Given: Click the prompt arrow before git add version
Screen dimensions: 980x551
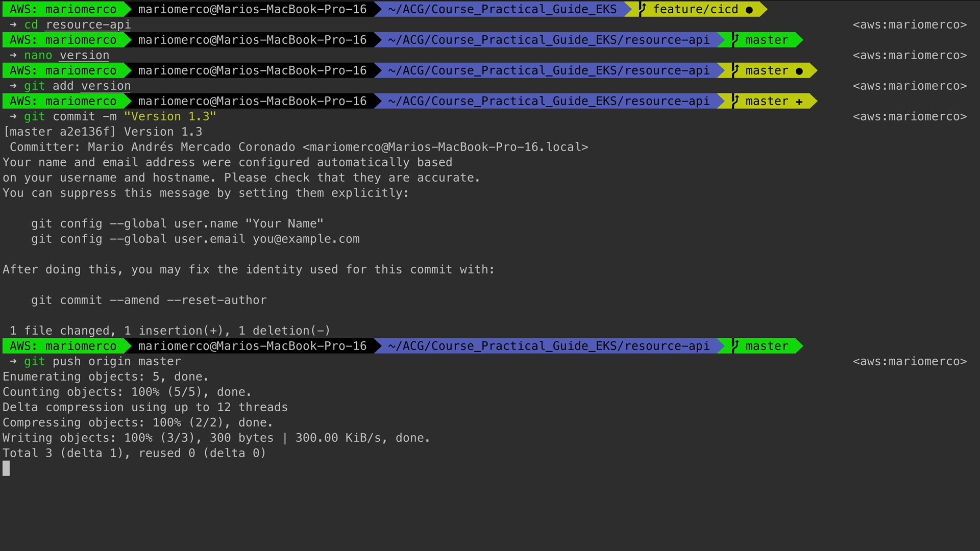Looking at the screenshot, I should pyautogui.click(x=13, y=86).
